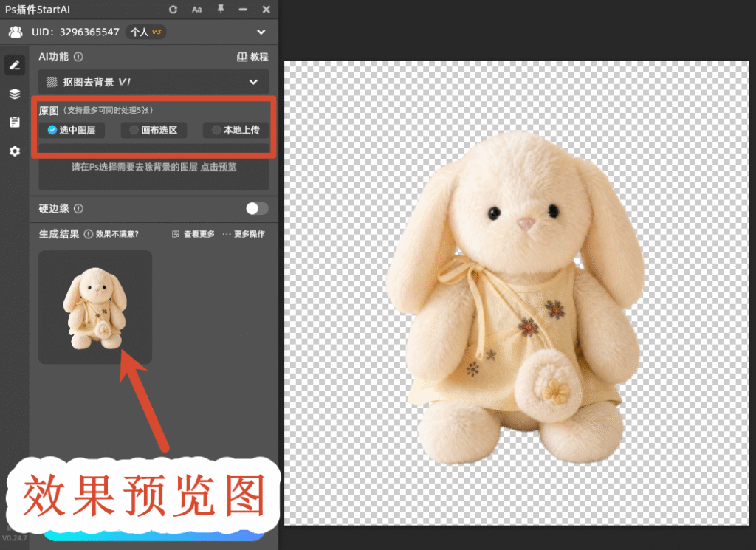Screen dimensions: 756x550
Task: Select the 选中图层 radio option
Action: [72, 130]
